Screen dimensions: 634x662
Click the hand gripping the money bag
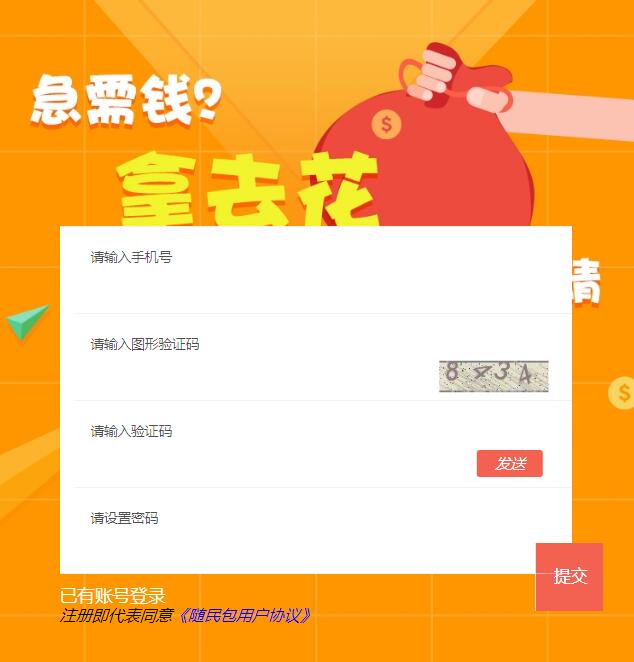click(x=435, y=76)
